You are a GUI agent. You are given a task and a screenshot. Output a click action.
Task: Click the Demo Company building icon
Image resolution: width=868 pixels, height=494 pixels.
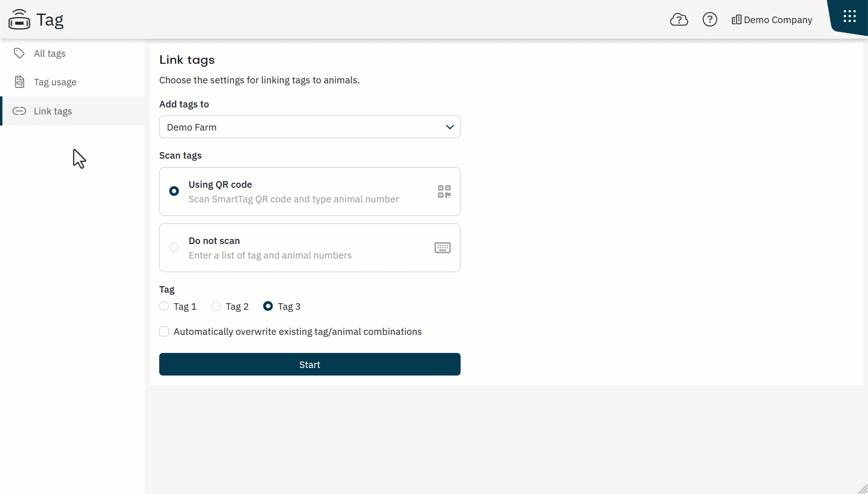coord(736,20)
